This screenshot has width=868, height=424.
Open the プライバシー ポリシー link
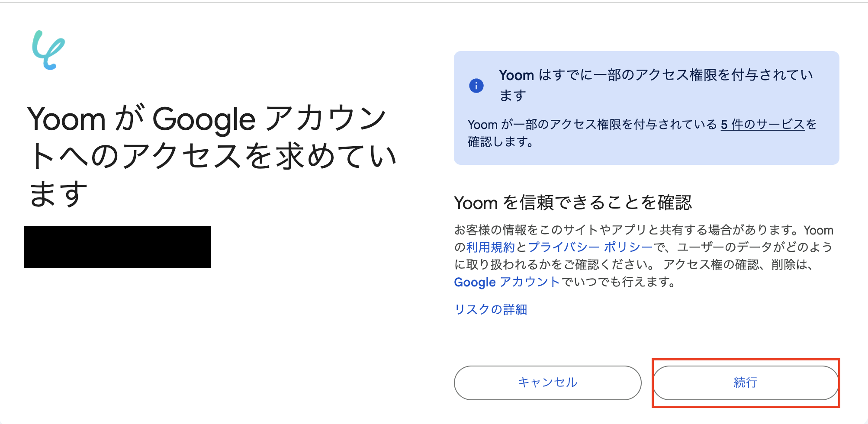pyautogui.click(x=590, y=247)
